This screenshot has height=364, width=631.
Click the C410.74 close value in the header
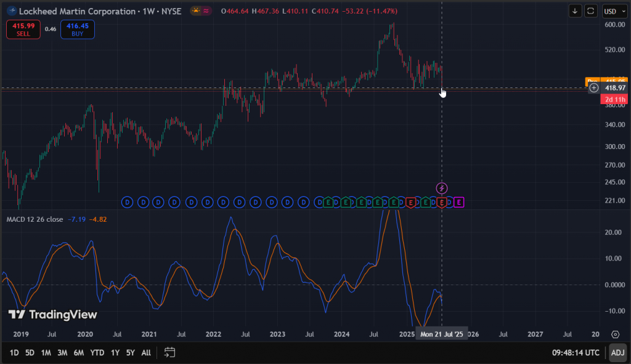point(325,11)
